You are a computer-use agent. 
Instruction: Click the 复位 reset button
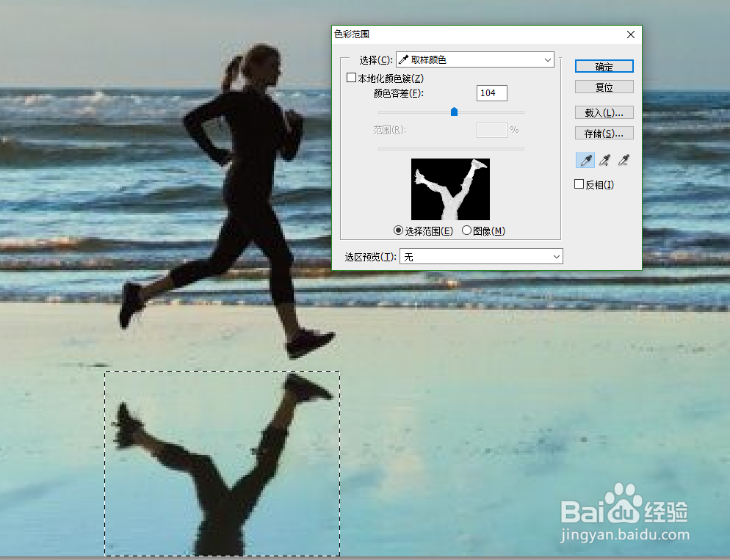point(604,87)
